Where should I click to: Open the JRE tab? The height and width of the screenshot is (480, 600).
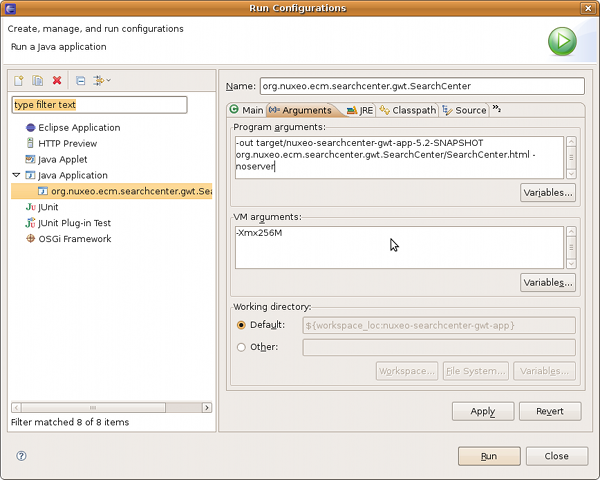[364, 110]
